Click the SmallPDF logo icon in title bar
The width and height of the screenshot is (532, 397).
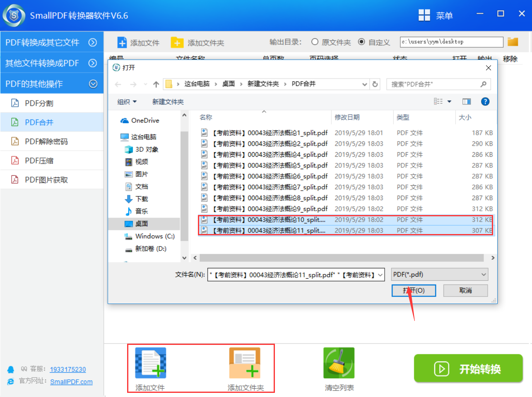14,15
